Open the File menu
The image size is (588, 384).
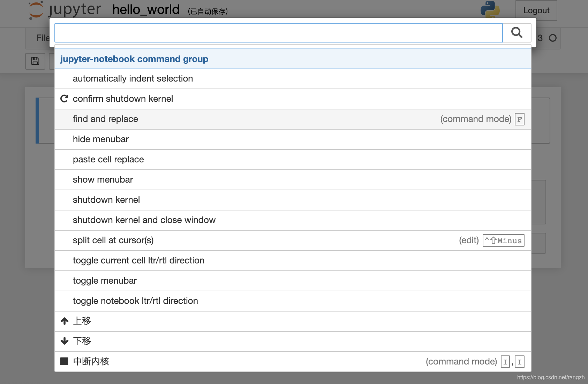(x=43, y=38)
